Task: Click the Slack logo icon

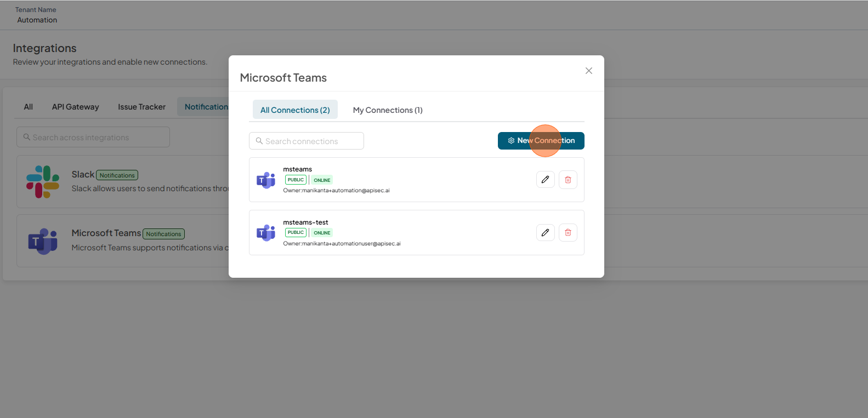Action: click(43, 182)
